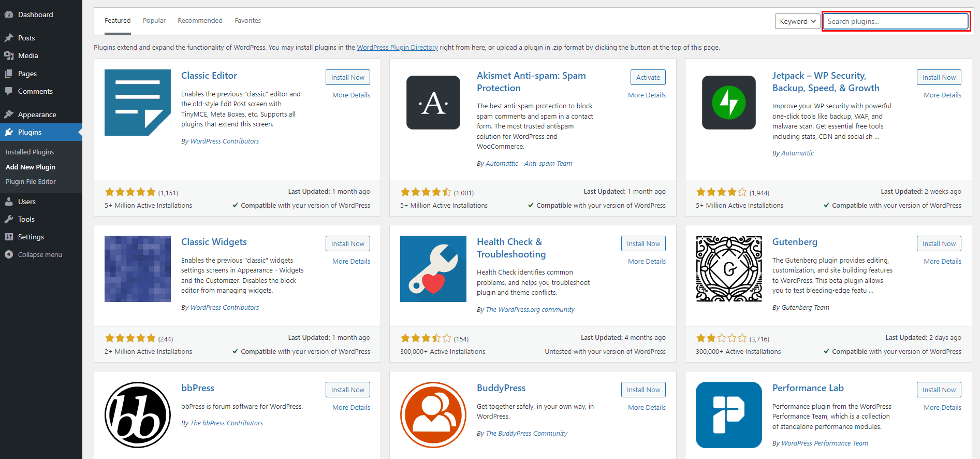Click the Gutenberg plugin title

(795, 242)
